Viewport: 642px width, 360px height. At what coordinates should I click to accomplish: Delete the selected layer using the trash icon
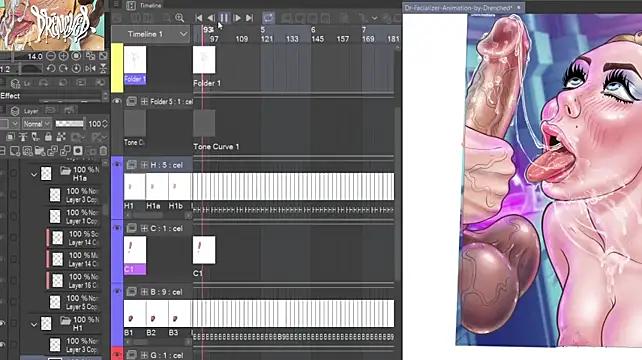pyautogui.click(x=104, y=151)
